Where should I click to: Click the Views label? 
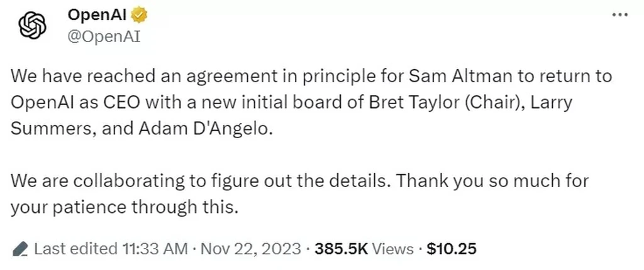(392, 249)
